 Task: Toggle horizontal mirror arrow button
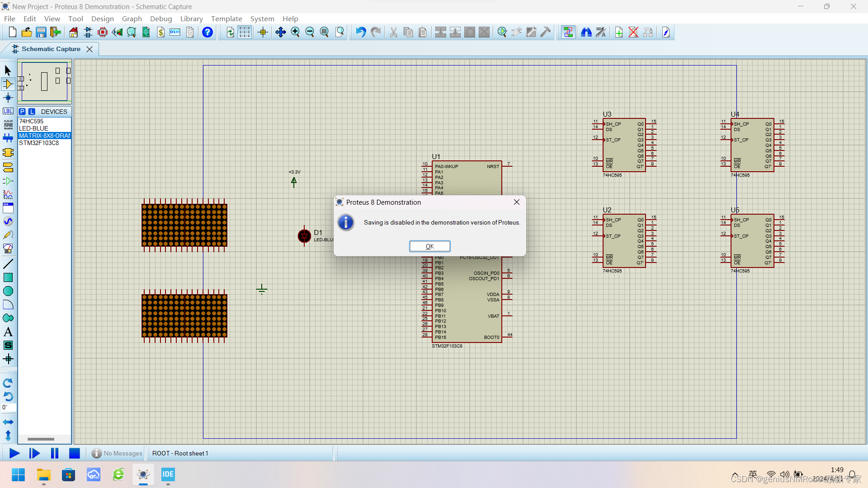[8, 422]
